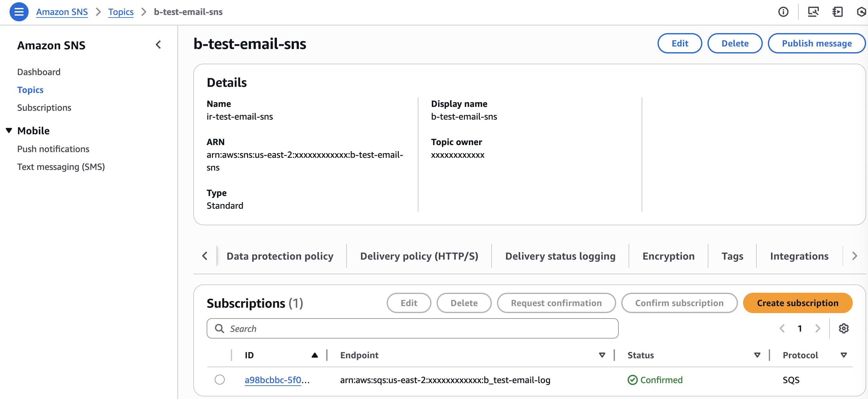Open the Status column sort dropdown

(757, 355)
